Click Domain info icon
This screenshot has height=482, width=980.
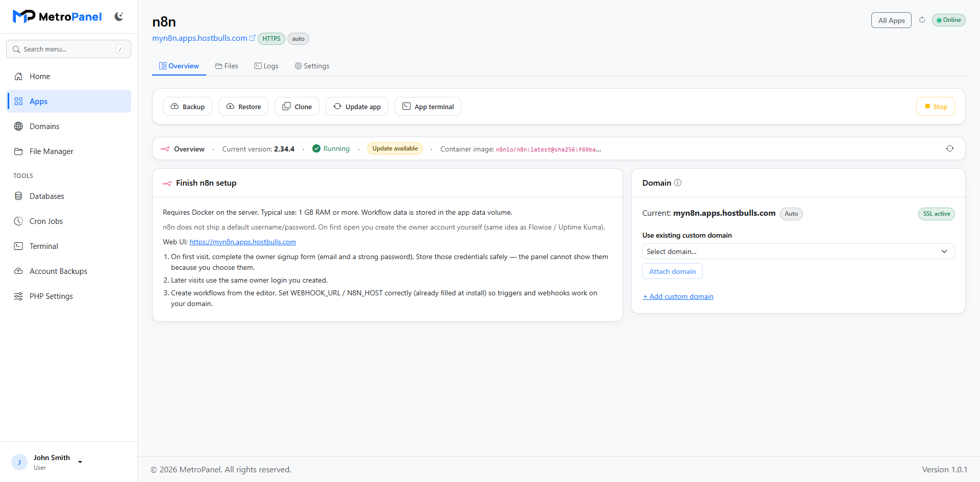click(x=678, y=183)
